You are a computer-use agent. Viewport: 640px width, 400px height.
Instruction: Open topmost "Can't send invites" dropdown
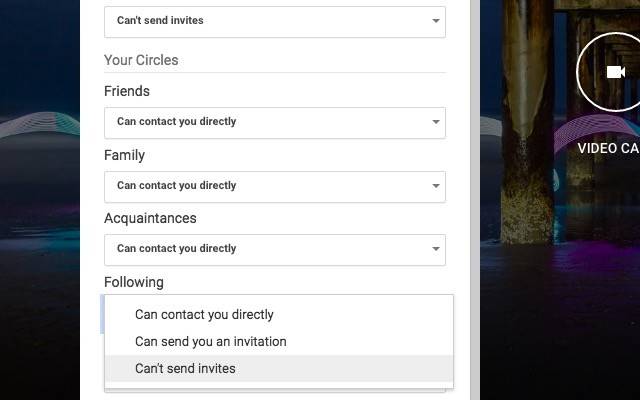(274, 21)
